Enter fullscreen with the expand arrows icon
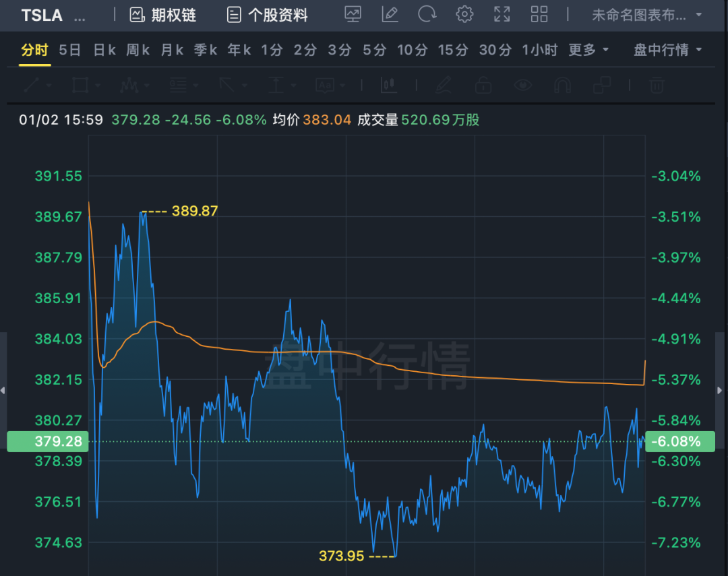Image resolution: width=728 pixels, height=576 pixels. pos(502,14)
